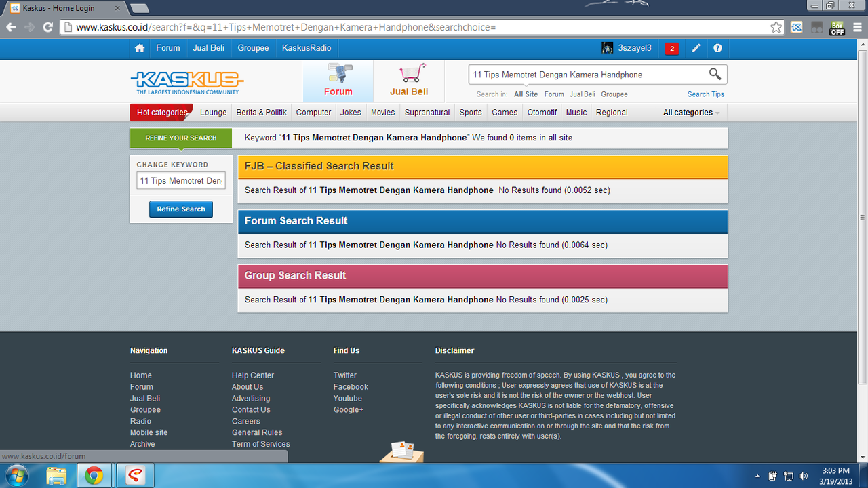
Task: Click the page vertical scrollbar
Action: coord(863,217)
